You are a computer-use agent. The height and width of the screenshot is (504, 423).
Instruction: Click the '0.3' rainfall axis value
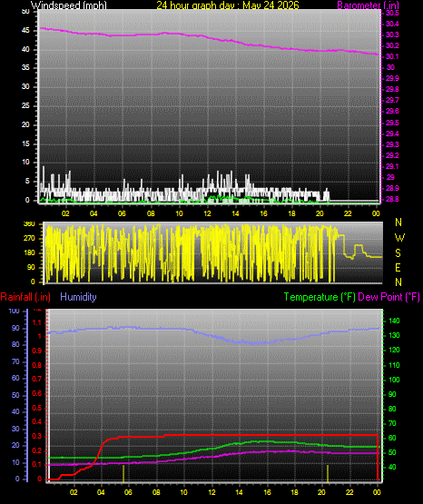point(37,436)
